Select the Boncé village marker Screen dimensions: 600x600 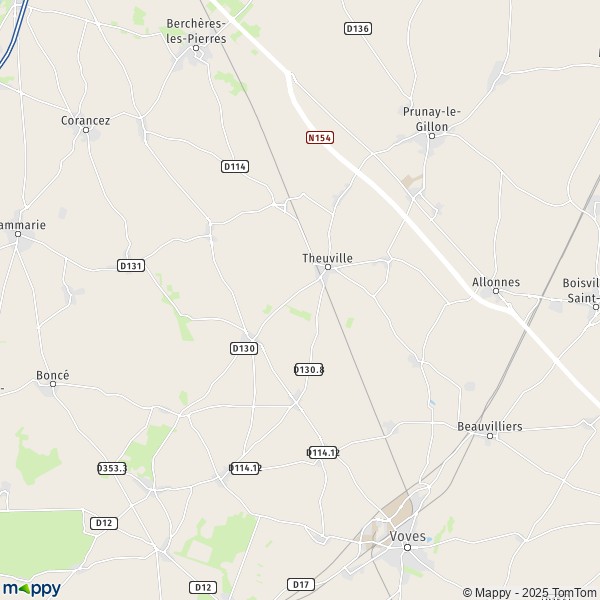click(x=53, y=384)
